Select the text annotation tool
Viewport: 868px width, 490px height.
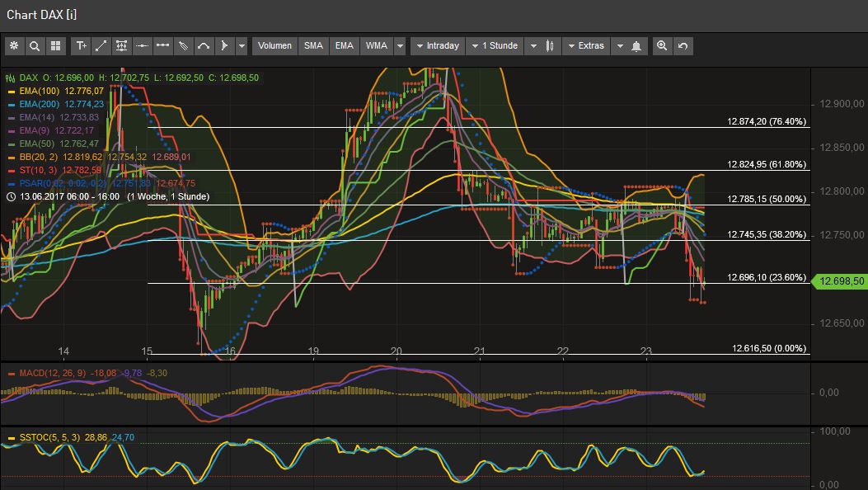[x=81, y=46]
